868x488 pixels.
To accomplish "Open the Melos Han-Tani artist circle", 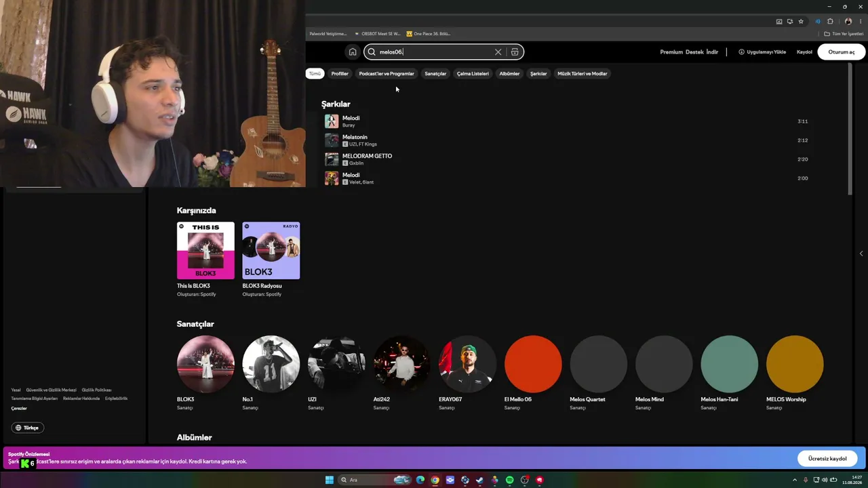I will 730,364.
